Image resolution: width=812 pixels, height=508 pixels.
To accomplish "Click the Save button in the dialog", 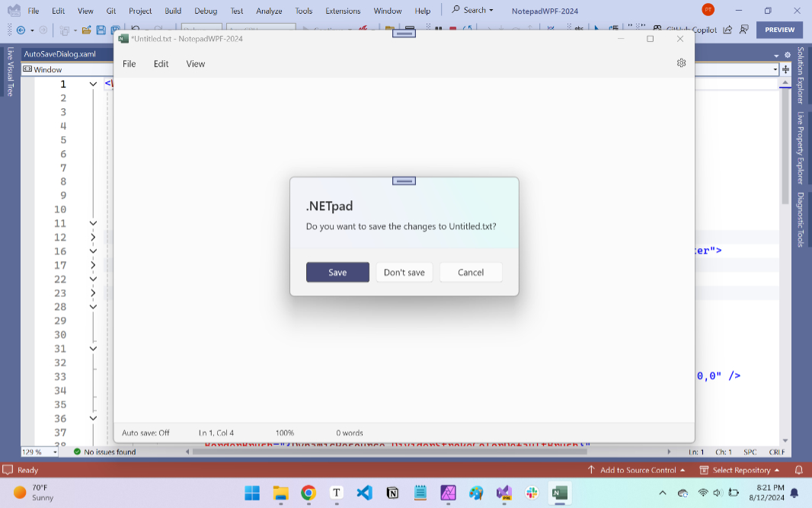I will [337, 273].
